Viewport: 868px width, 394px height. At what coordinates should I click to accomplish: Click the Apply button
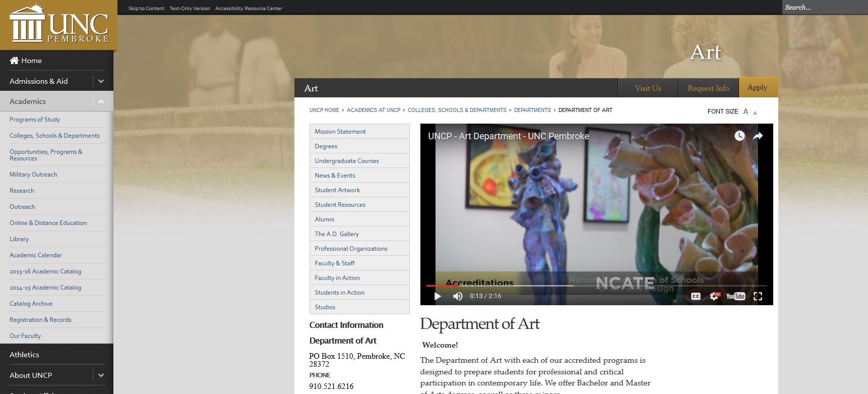pos(758,87)
